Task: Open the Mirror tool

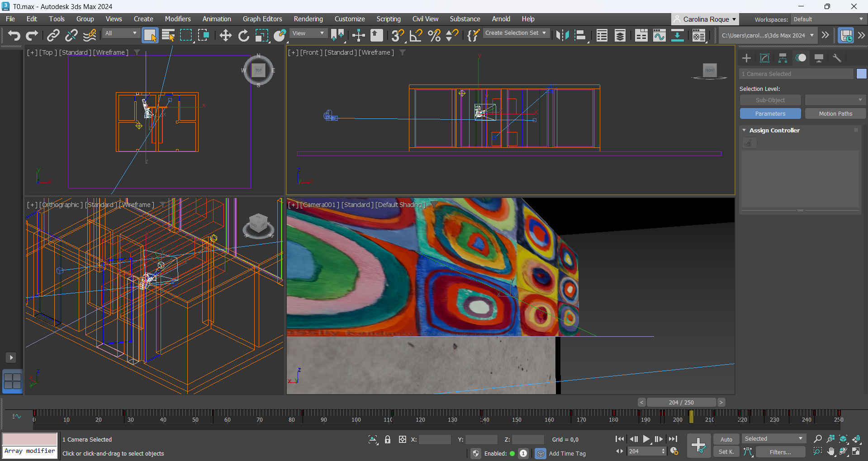Action: click(562, 35)
